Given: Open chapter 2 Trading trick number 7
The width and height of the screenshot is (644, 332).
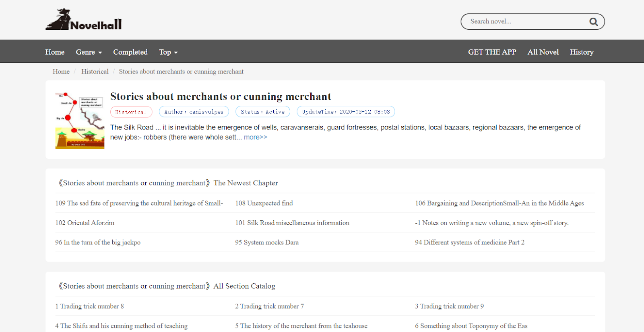Looking at the screenshot, I should tap(270, 306).
